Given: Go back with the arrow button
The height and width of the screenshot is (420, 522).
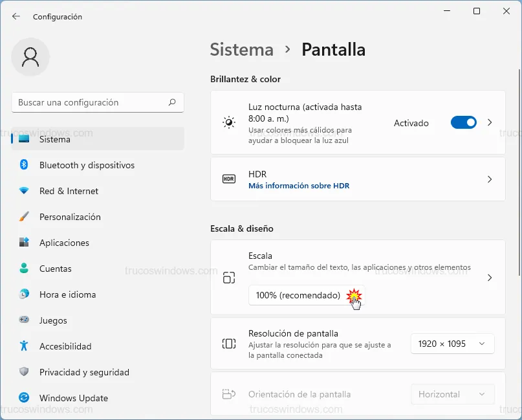Looking at the screenshot, I should 16,16.
